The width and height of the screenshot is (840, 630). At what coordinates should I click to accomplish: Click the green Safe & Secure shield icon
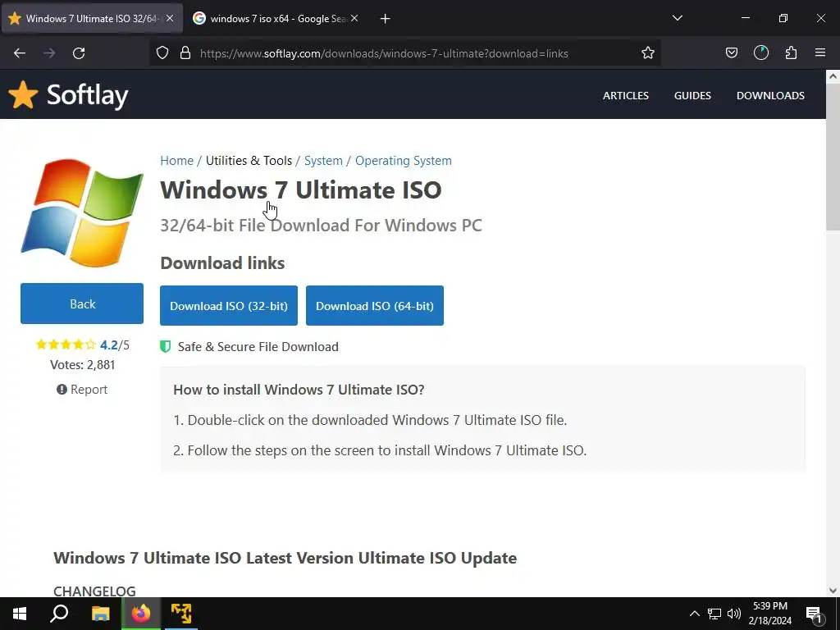(166, 347)
